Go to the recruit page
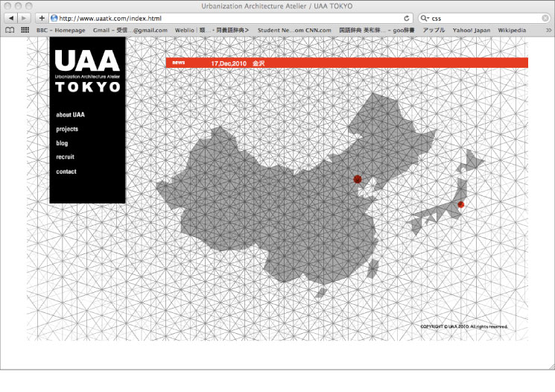The height and width of the screenshot is (392, 555). 65,157
